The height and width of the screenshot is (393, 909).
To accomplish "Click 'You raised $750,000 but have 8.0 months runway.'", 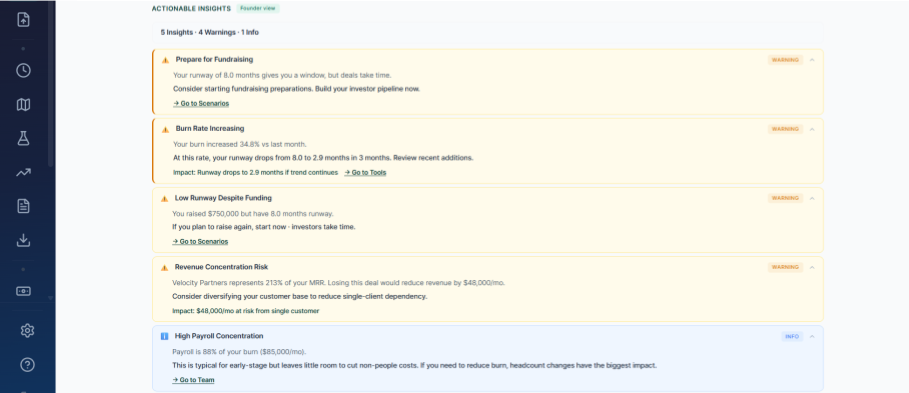I will click(253, 214).
